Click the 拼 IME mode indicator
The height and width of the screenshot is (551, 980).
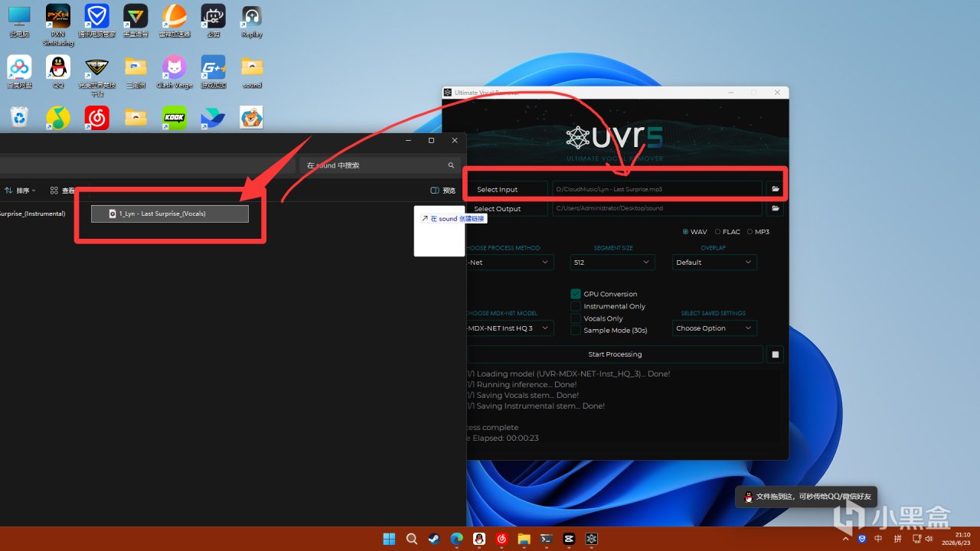[x=897, y=539]
